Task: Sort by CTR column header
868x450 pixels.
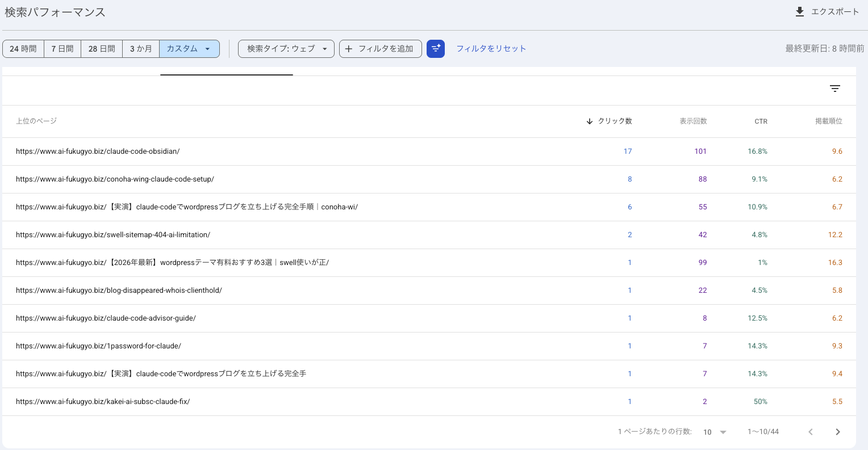Action: point(761,121)
